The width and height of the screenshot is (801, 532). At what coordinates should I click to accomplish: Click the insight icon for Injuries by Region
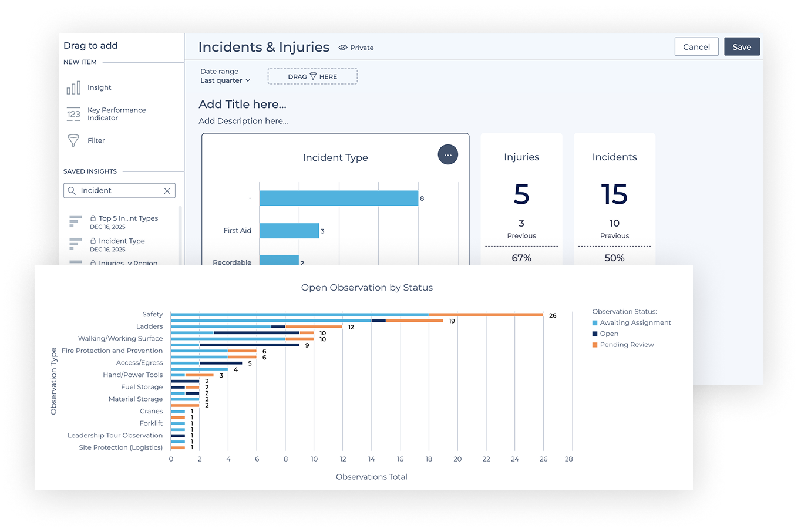(75, 263)
